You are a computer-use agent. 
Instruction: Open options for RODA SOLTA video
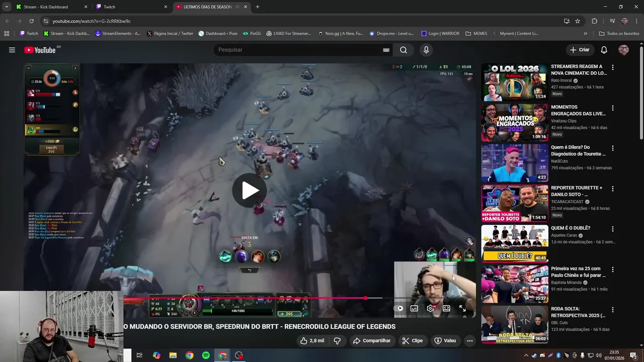612,310
